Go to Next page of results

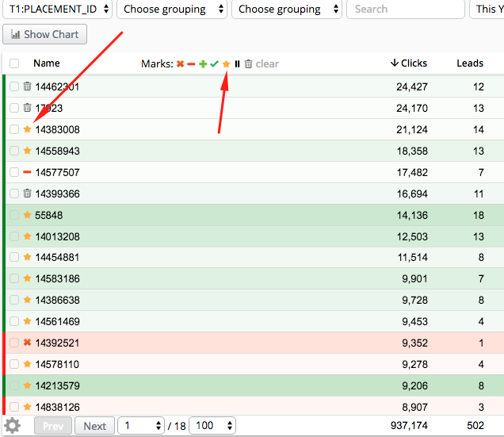coord(94,426)
